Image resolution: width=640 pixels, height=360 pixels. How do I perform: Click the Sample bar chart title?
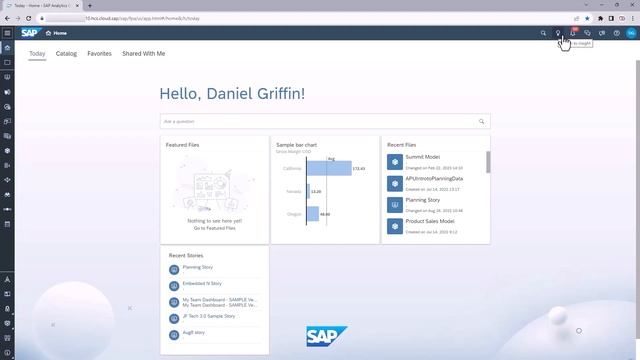click(296, 145)
